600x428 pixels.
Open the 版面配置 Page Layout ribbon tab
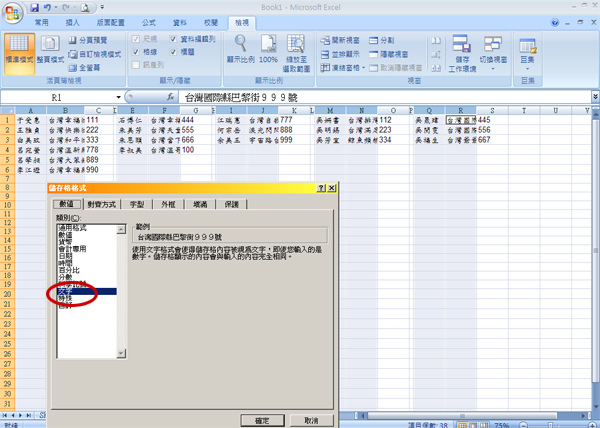111,23
